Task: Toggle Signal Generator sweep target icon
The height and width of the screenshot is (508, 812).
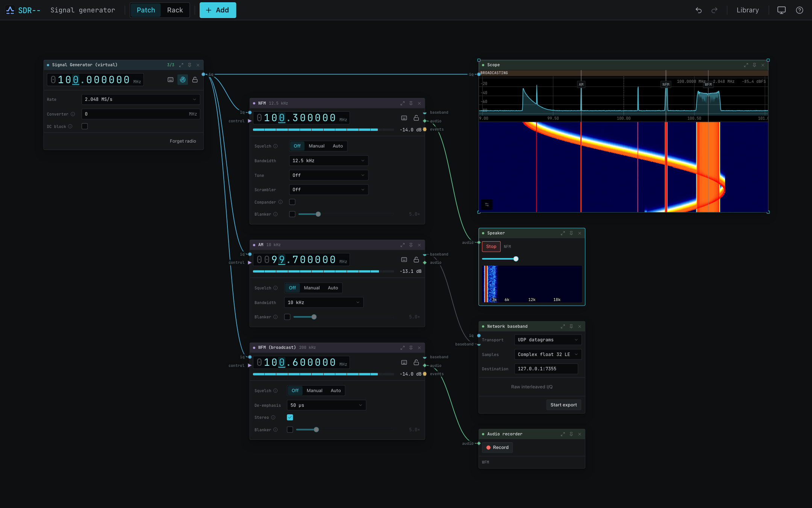Action: click(183, 80)
